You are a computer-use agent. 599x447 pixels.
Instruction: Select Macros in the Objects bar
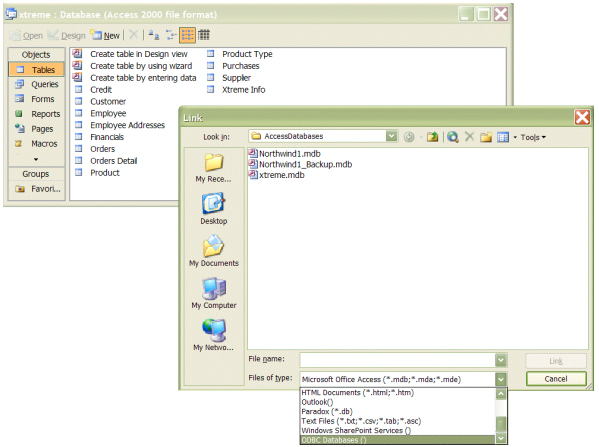tap(36, 144)
